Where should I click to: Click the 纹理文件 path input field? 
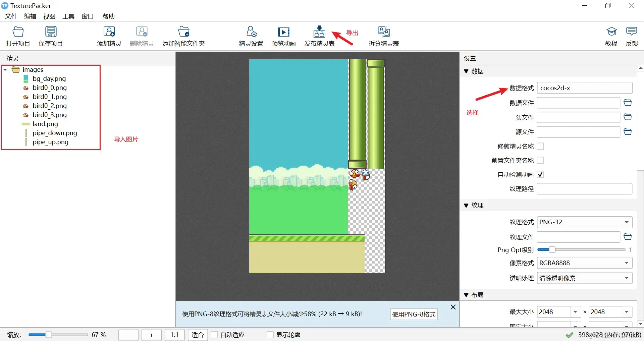click(579, 237)
